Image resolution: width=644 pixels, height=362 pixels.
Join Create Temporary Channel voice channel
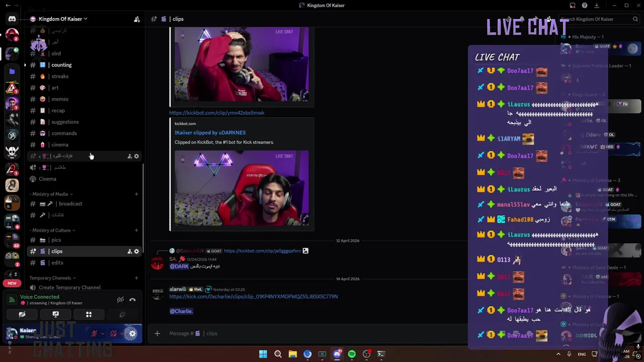pos(85,288)
